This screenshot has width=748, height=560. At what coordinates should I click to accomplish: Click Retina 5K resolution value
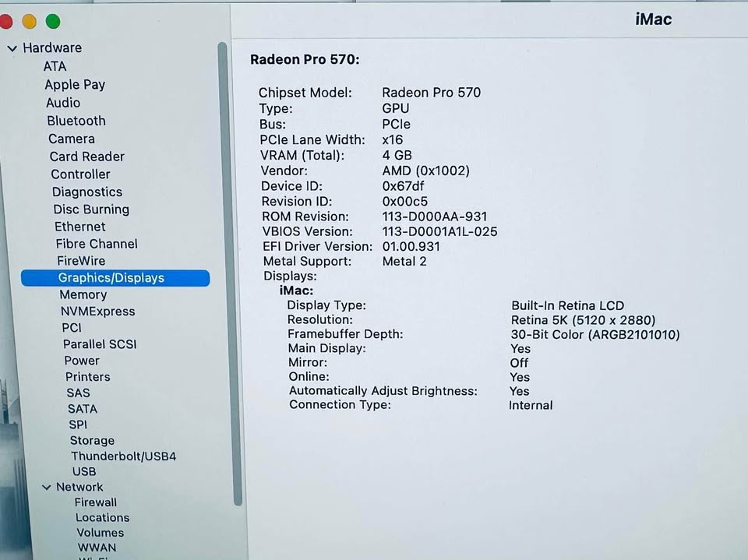[583, 320]
